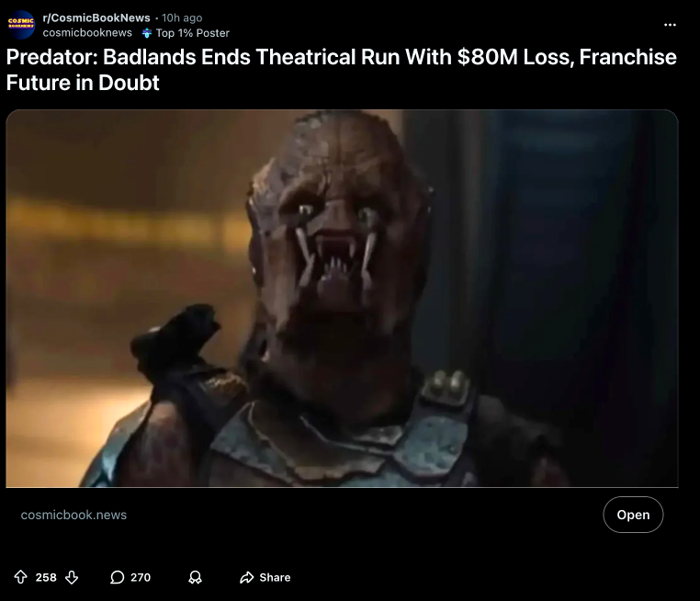Open the Open button for the article
The width and height of the screenshot is (700, 601).
tap(633, 515)
